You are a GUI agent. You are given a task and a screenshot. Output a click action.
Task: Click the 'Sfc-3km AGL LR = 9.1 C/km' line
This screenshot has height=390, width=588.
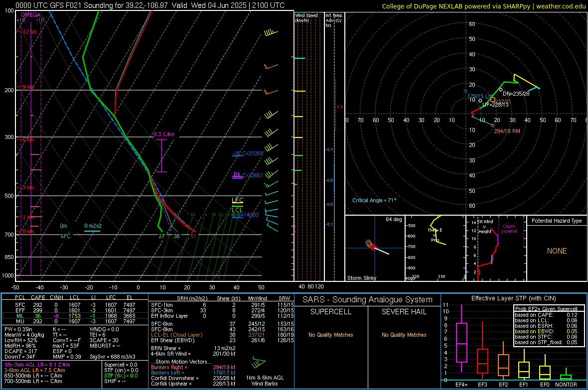tap(37, 365)
